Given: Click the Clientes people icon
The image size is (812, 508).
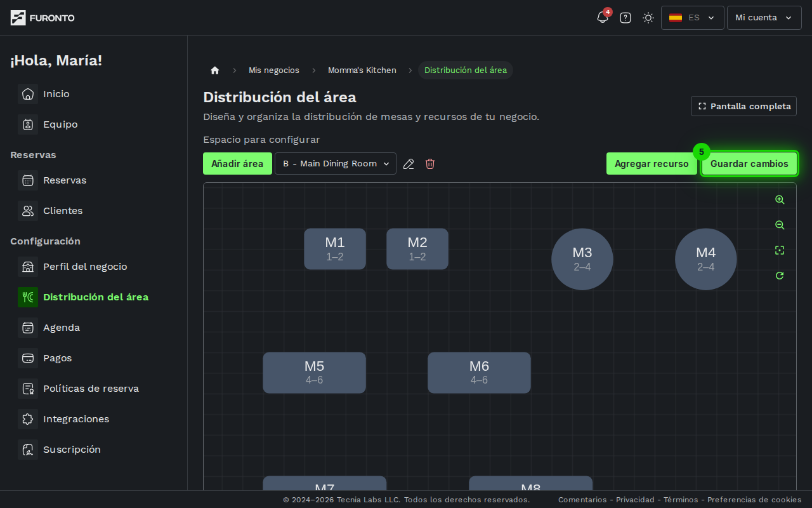Looking at the screenshot, I should coord(28,211).
